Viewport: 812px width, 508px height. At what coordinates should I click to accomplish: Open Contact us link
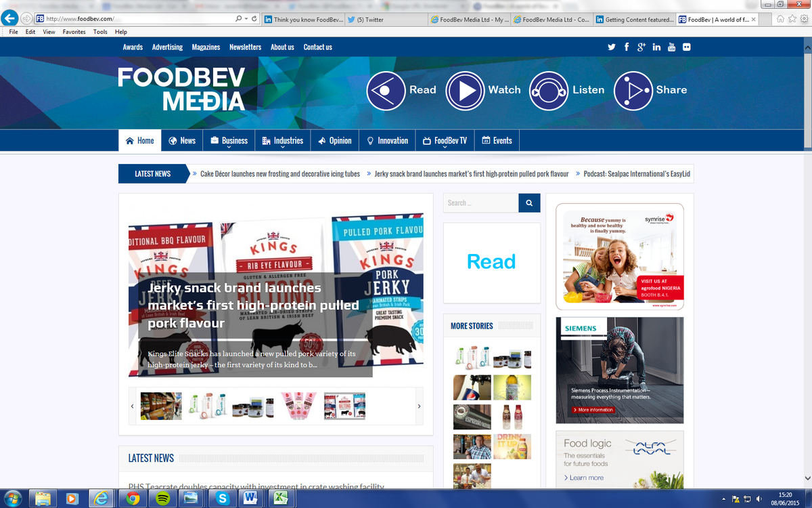(x=317, y=47)
